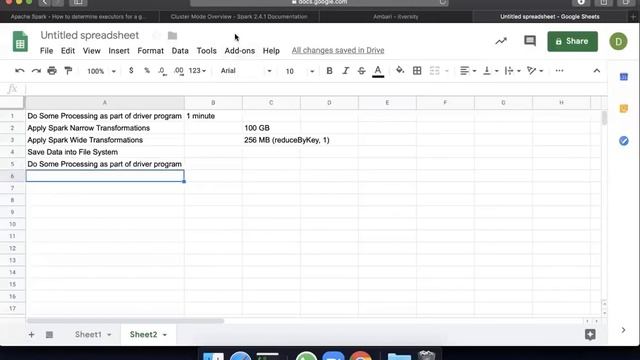
Task: Apply percent format icon
Action: [147, 71]
